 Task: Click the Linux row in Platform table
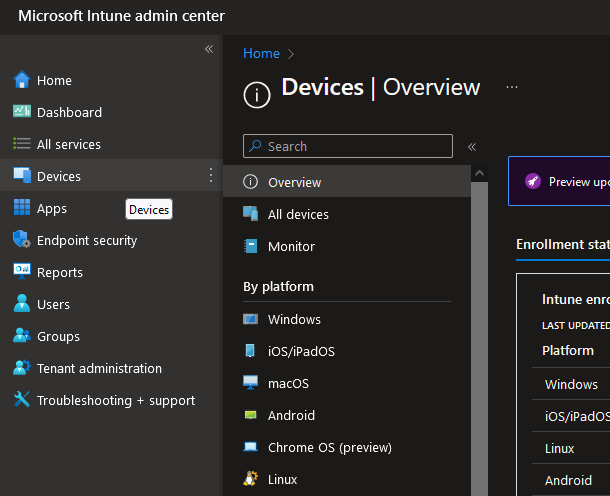tap(571, 448)
